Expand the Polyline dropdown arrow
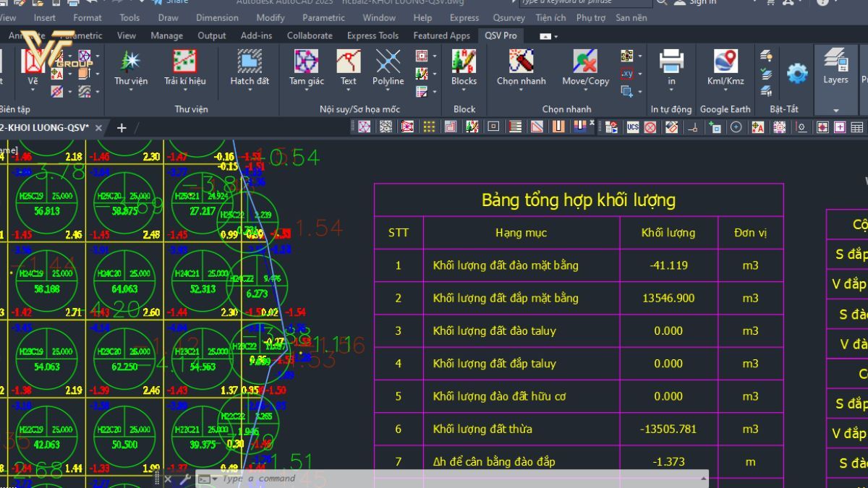868x488 pixels. click(388, 90)
